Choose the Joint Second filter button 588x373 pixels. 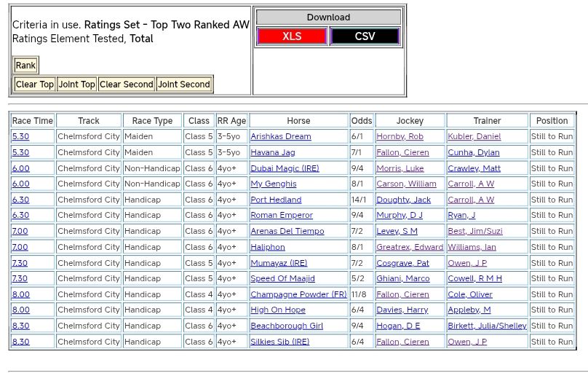[x=184, y=85]
